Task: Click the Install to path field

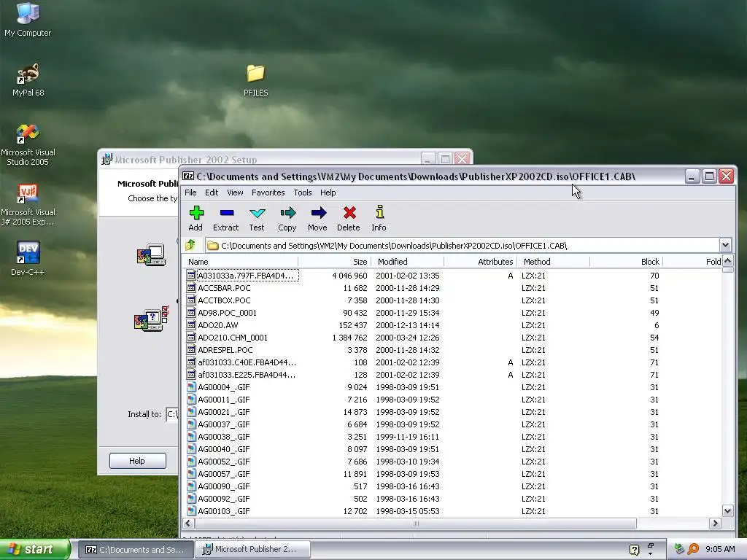Action: pyautogui.click(x=172, y=414)
